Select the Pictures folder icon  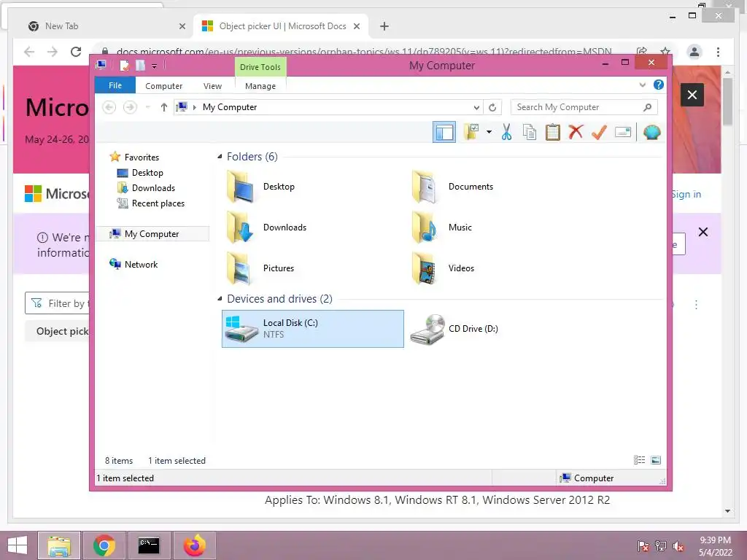(239, 268)
